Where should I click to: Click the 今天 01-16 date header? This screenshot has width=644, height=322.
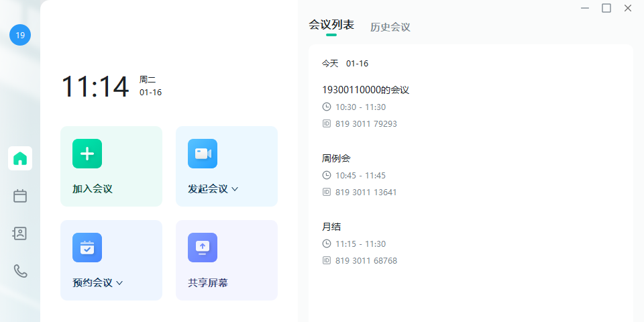pyautogui.click(x=345, y=64)
